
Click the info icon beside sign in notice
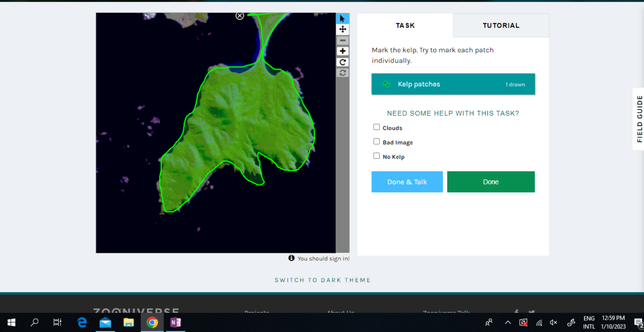click(291, 258)
